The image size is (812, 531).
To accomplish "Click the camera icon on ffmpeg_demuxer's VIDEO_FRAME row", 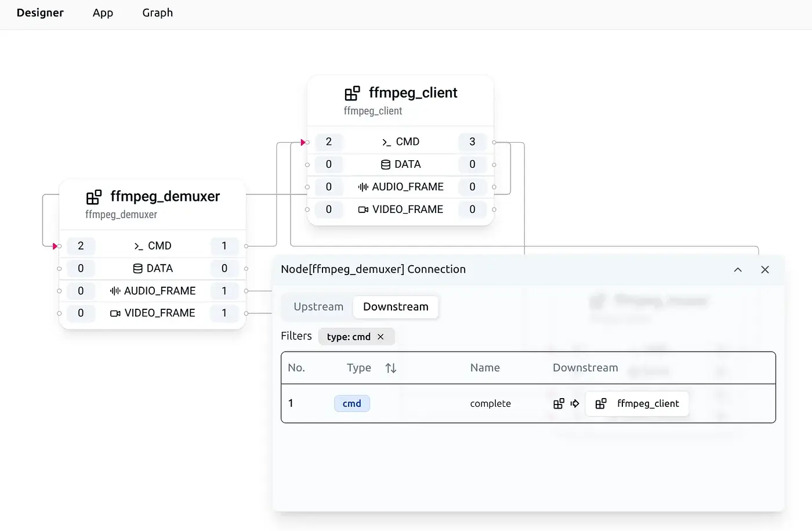I will tap(115, 313).
